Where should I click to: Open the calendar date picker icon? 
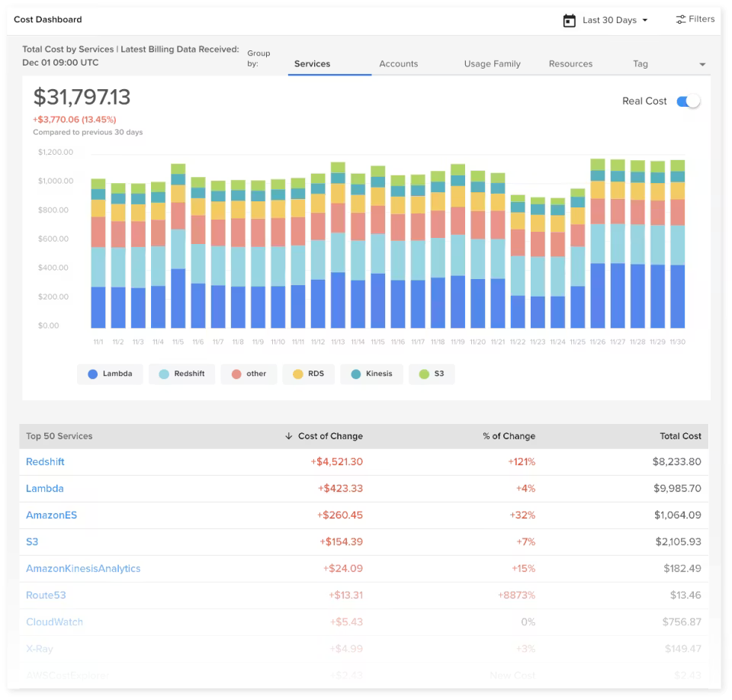tap(569, 20)
